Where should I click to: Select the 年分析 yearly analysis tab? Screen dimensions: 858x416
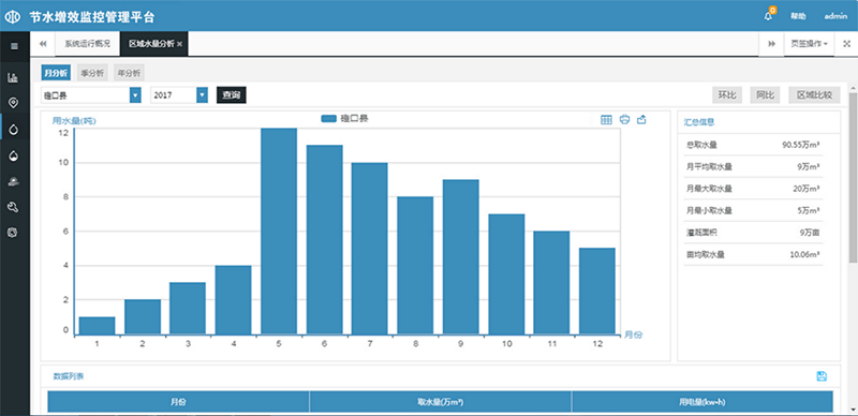[128, 73]
